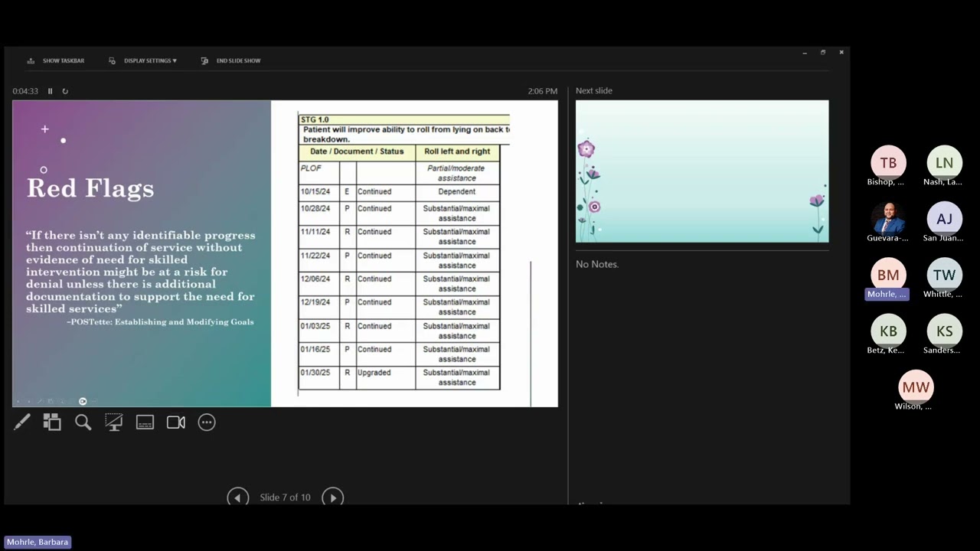Click the "Date / Document / Status" header

click(x=357, y=152)
